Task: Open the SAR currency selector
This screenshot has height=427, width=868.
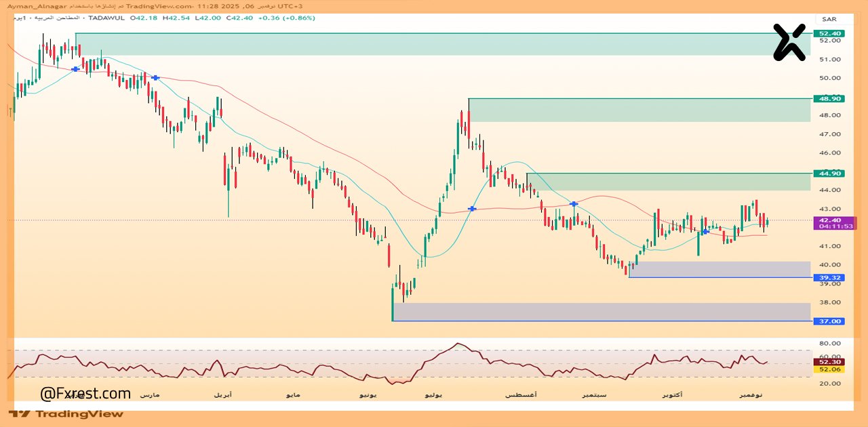Action: pyautogui.click(x=829, y=19)
